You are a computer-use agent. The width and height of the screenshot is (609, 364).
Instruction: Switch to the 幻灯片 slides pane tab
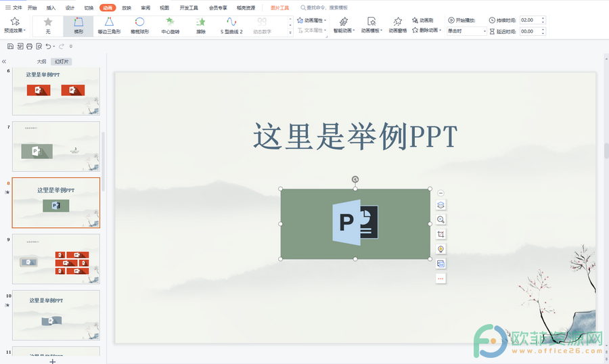pyautogui.click(x=62, y=62)
